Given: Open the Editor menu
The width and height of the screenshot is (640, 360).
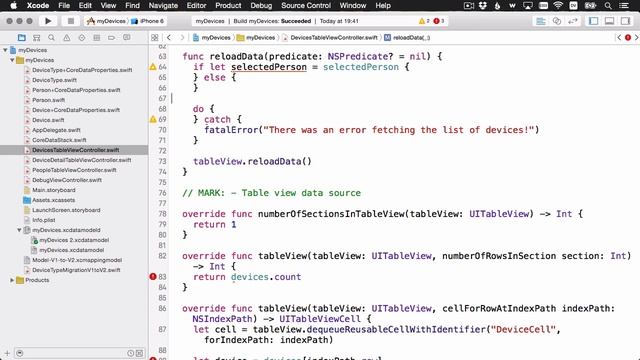Looking at the screenshot, I should pos(196,6).
